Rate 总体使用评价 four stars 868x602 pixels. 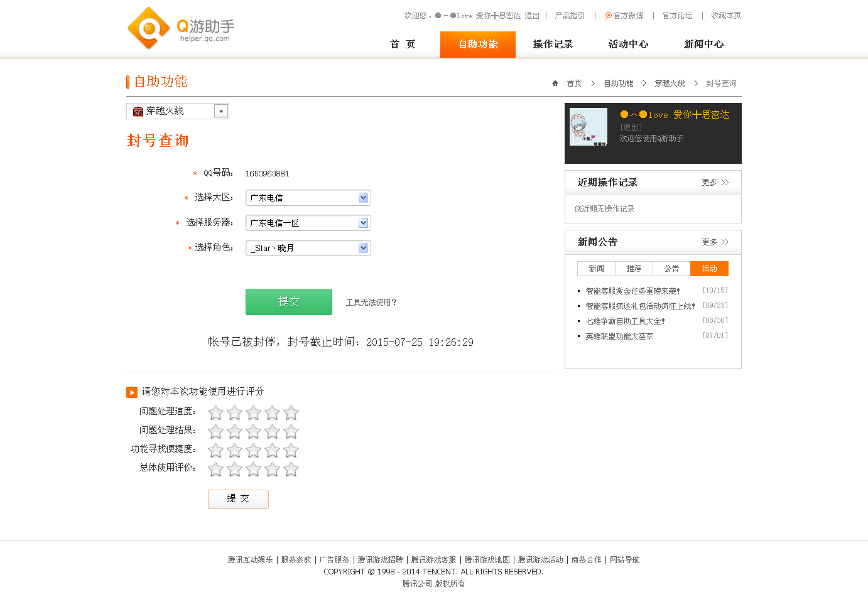pos(272,469)
